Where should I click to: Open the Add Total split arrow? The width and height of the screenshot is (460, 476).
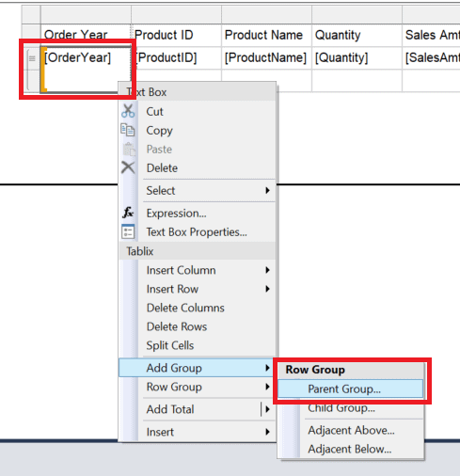(x=267, y=409)
